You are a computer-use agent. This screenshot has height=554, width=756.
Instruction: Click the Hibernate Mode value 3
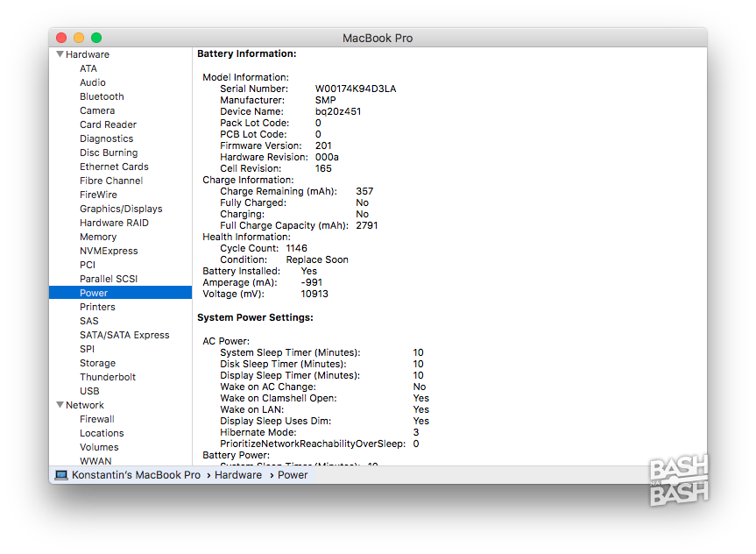coord(415,432)
